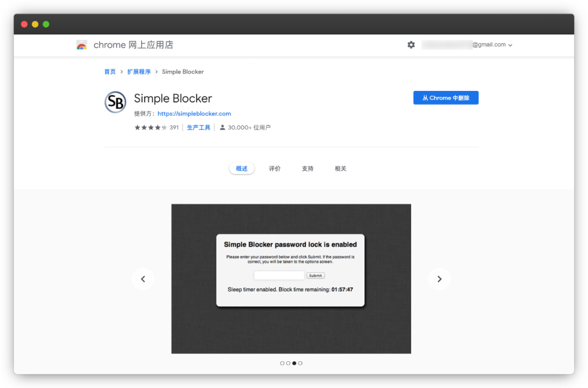The width and height of the screenshot is (588, 388).
Task: Click the red close window button
Action: click(24, 24)
